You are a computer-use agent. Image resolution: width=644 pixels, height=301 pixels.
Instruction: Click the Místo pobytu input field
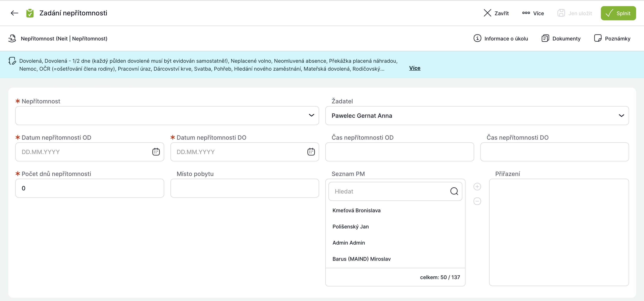[x=244, y=188]
